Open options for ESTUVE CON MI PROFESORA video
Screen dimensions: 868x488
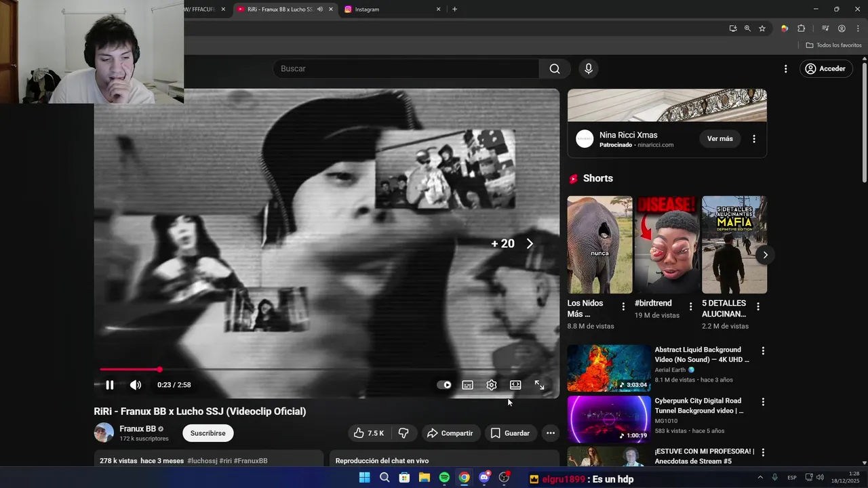(x=763, y=452)
